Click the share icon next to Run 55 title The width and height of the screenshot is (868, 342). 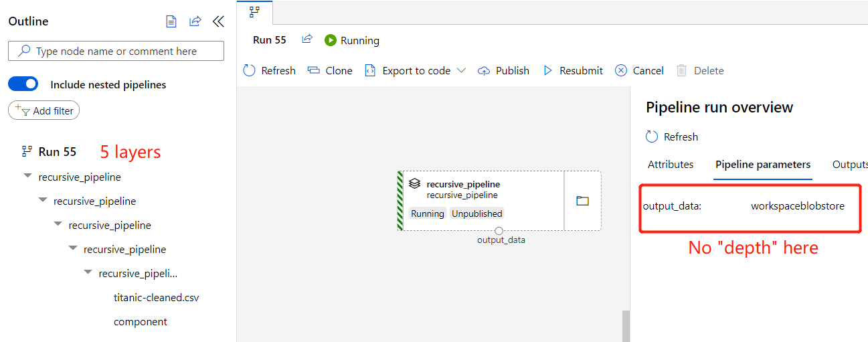point(307,39)
